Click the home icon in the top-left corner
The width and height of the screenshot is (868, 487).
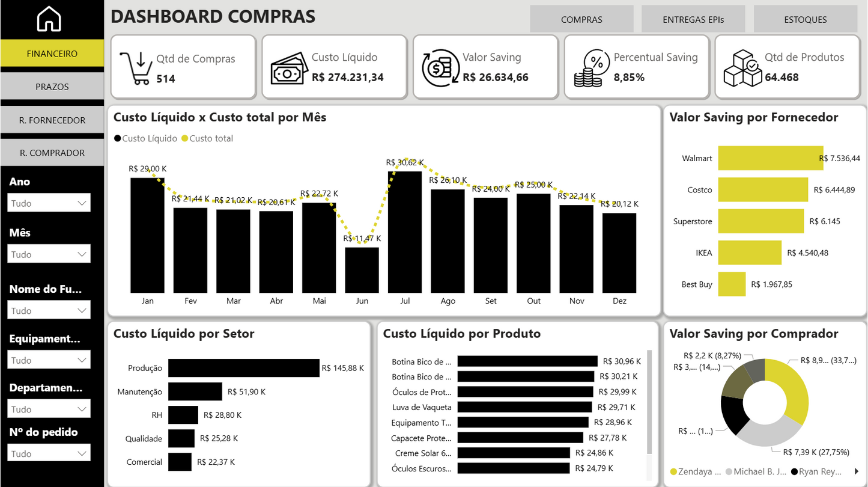tap(52, 19)
